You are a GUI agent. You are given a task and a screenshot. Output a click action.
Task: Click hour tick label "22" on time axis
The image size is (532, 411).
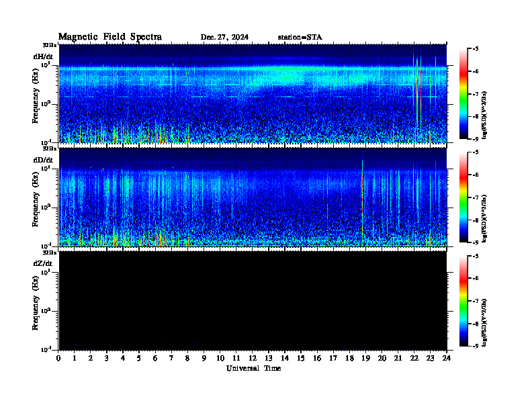pyautogui.click(x=414, y=358)
